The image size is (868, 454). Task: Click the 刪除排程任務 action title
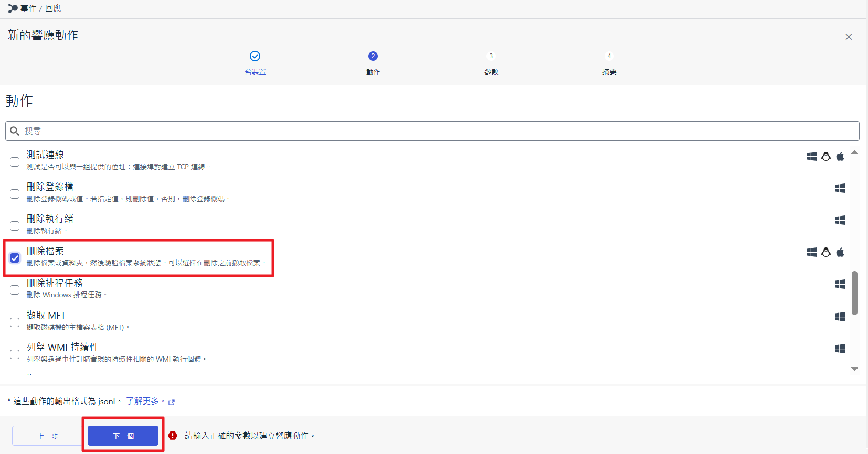[x=55, y=283]
